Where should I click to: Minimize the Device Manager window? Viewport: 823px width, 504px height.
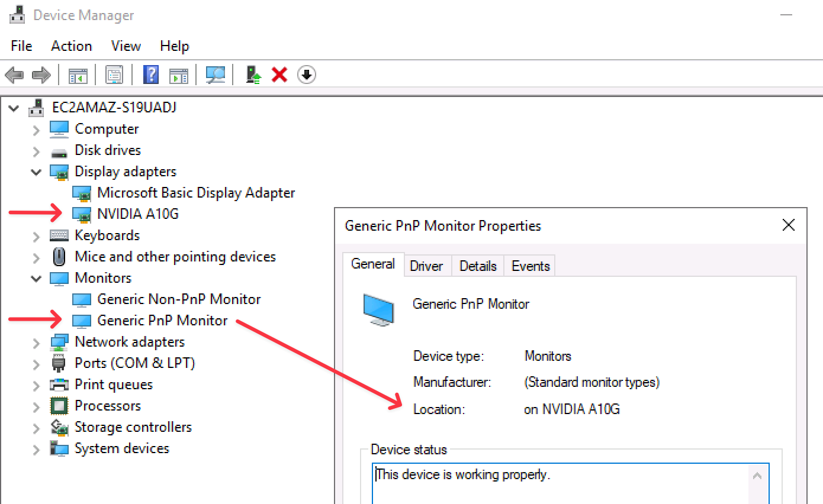point(786,15)
